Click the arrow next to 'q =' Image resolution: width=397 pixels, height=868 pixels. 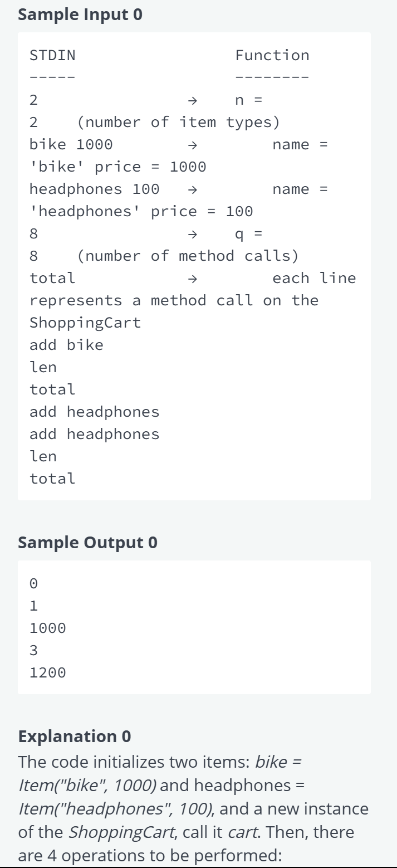[x=192, y=234]
